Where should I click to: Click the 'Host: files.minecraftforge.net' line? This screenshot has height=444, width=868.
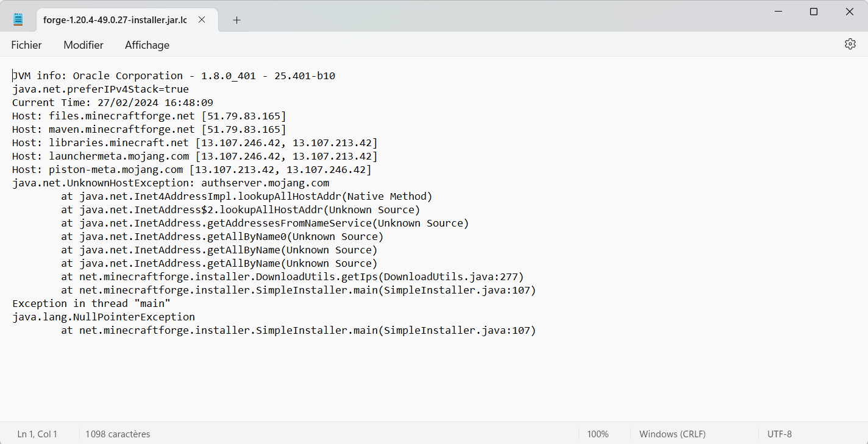(x=149, y=116)
